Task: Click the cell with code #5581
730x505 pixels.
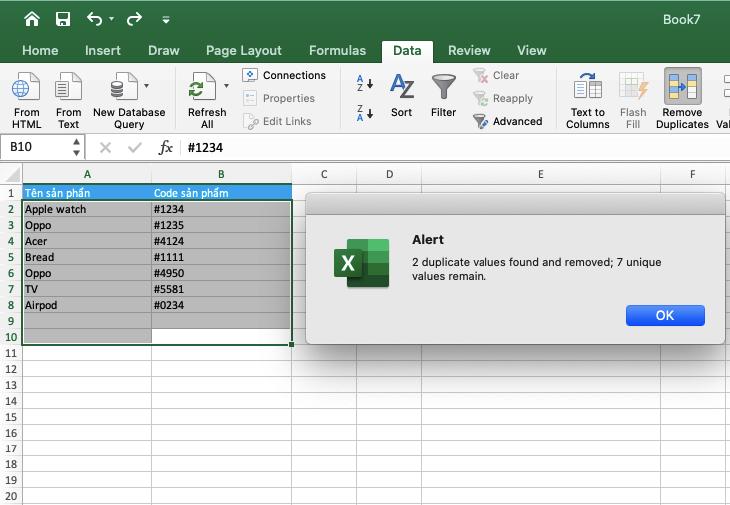Action: point(222,289)
